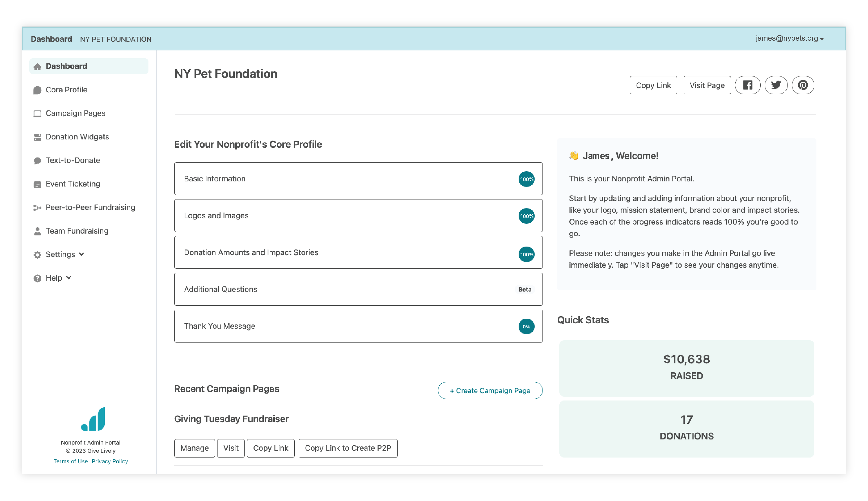Viewport: 868px width, 501px height.
Task: Click the Core Profile sidebar icon
Action: pos(37,90)
